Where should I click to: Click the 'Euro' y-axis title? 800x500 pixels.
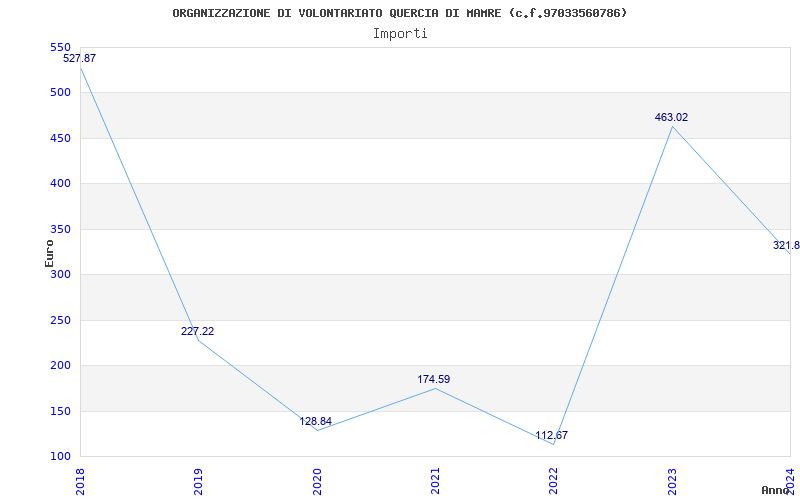pyautogui.click(x=49, y=253)
